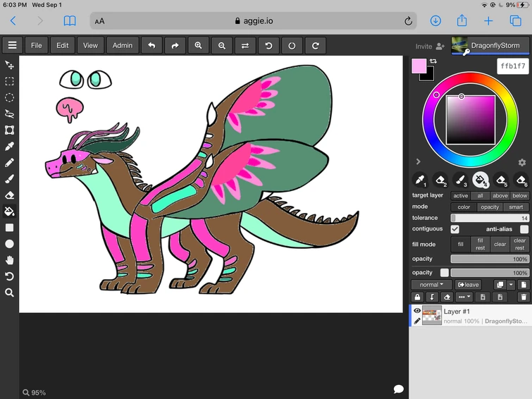Open the hamburger main menu
This screenshot has width=532, height=399.
click(x=12, y=45)
